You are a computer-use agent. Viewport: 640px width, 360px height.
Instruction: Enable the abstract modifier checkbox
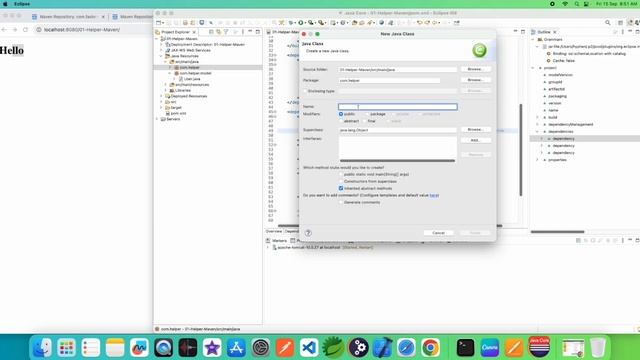[341, 121]
